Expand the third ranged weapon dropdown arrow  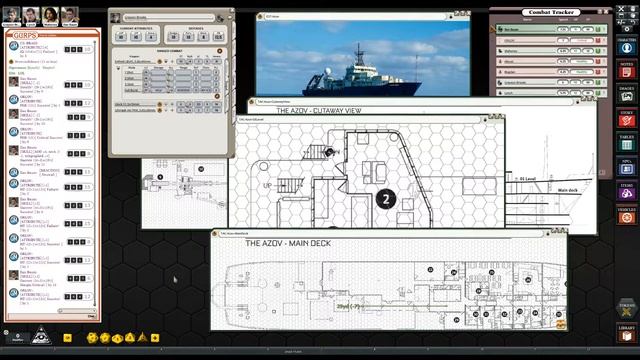(x=166, y=110)
